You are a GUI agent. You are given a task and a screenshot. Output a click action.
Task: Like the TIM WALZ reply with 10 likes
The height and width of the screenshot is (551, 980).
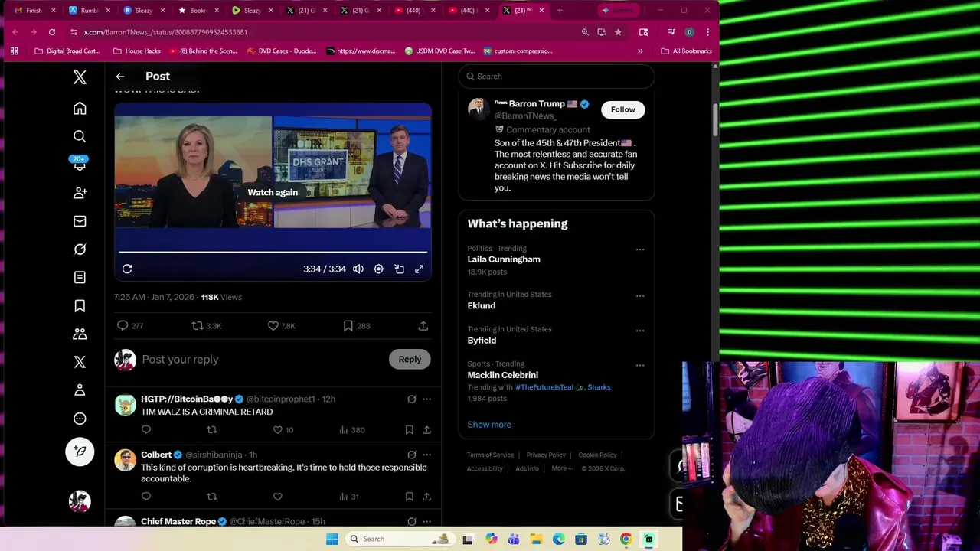283,430
